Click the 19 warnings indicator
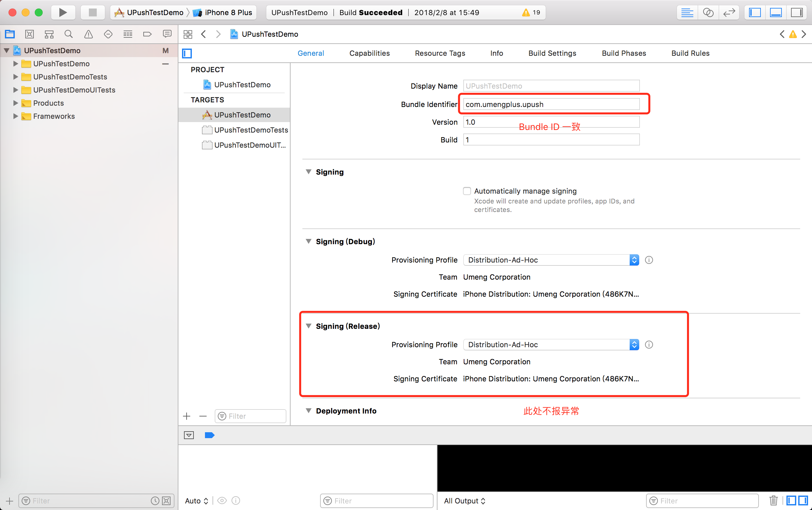Screen dimensions: 812x510 pos(531,12)
